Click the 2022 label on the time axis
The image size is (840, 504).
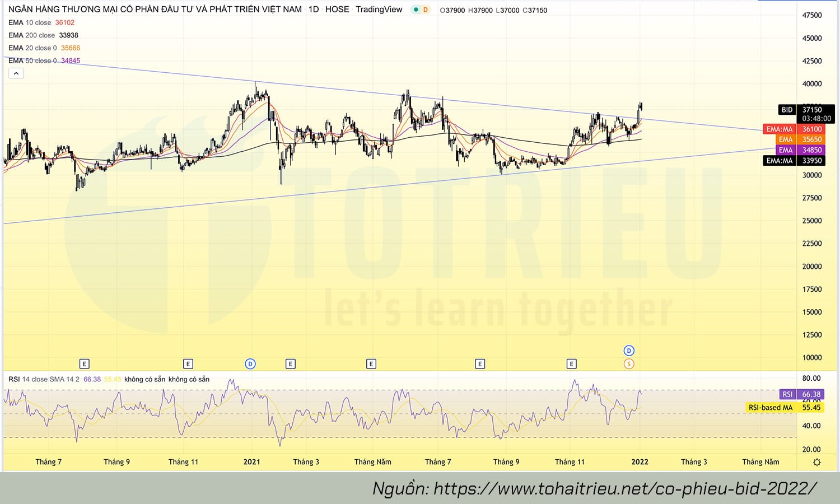pos(640,462)
